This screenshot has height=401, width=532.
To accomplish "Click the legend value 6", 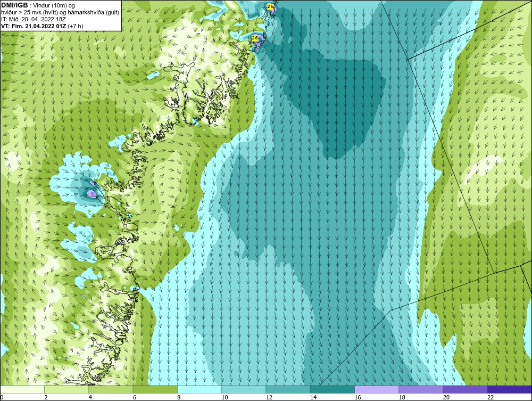I will [135, 398].
